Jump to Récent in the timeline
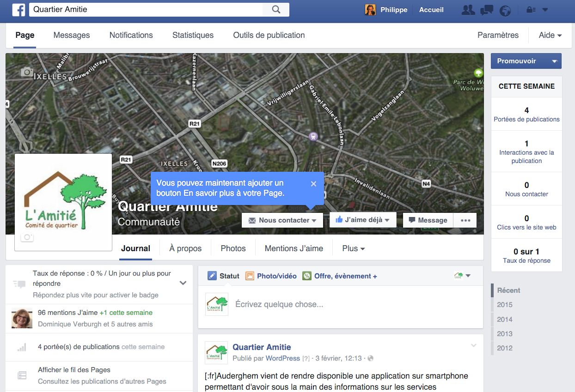 point(508,290)
